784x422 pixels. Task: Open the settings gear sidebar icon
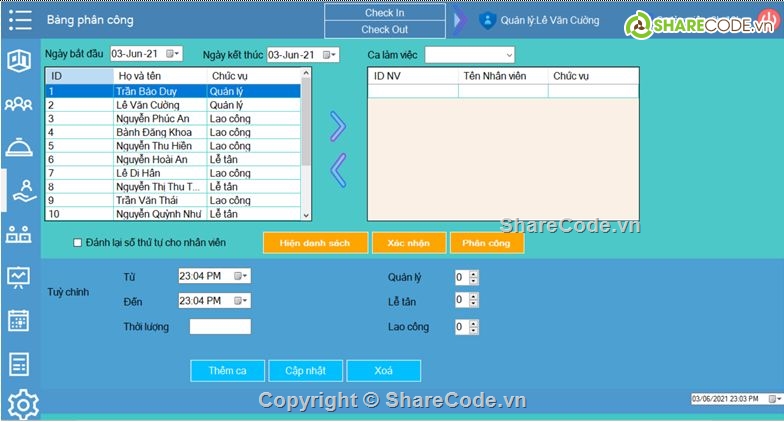pos(23,404)
